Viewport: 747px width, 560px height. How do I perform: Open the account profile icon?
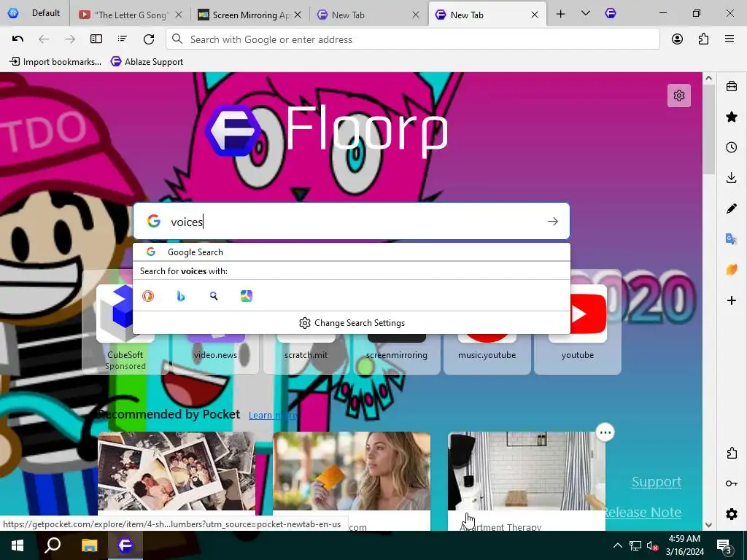pyautogui.click(x=677, y=39)
